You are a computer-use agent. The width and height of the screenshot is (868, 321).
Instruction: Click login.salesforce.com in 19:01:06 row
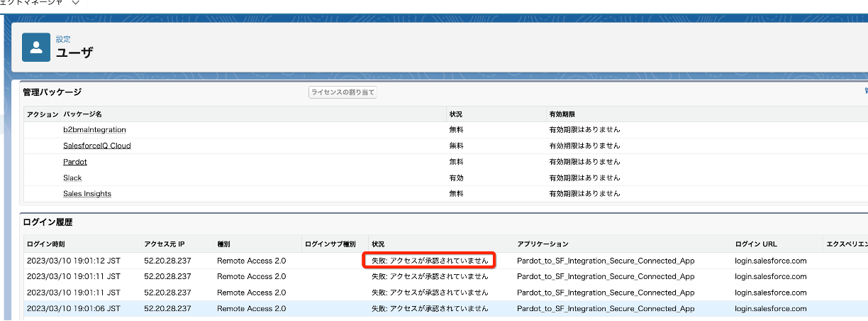pyautogui.click(x=771, y=308)
